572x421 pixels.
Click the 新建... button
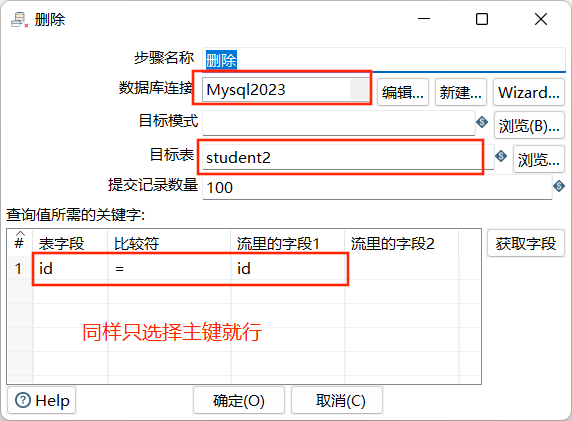[x=461, y=92]
